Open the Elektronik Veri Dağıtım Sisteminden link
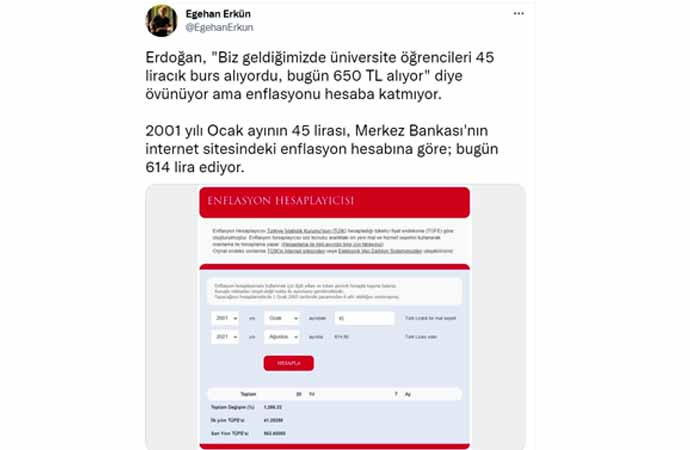Screen dimensions: 690x450 click(x=380, y=251)
